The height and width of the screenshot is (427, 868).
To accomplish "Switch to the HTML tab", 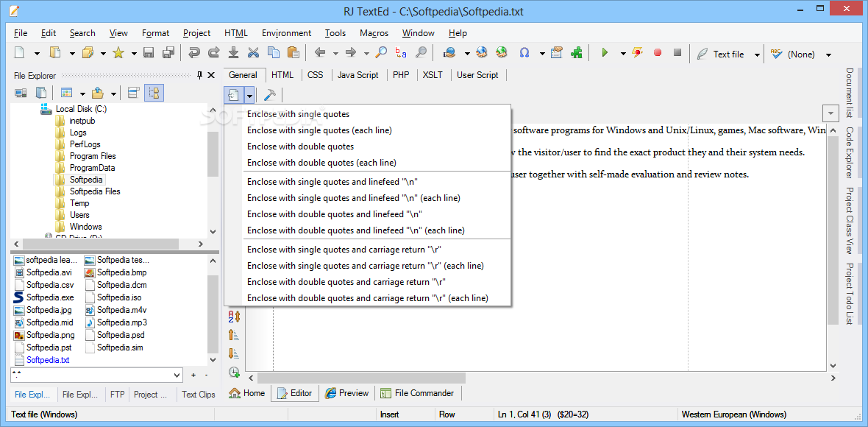I will click(282, 75).
